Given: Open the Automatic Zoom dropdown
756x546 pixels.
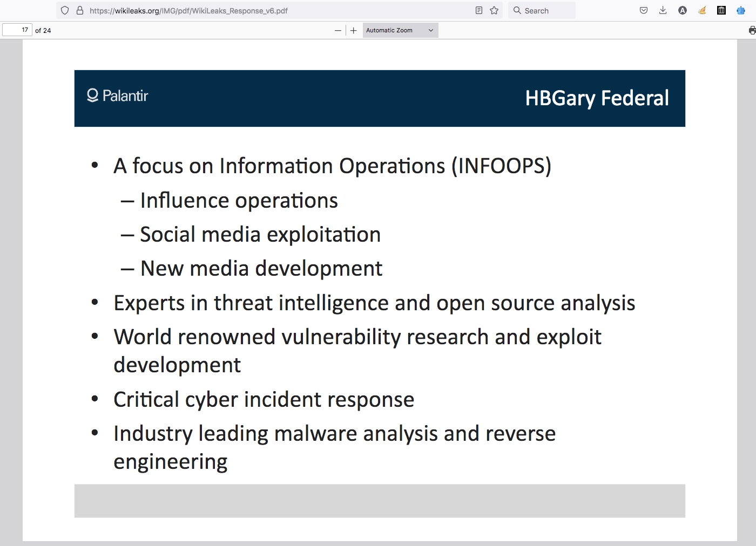Looking at the screenshot, I should click(400, 30).
